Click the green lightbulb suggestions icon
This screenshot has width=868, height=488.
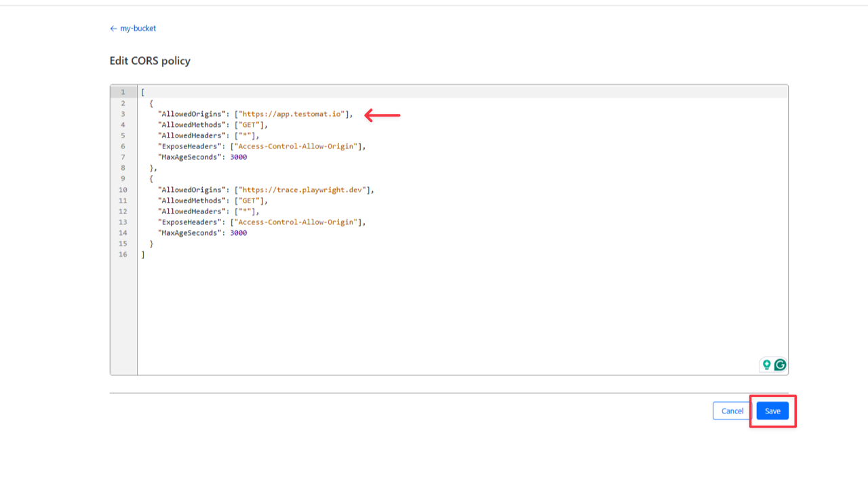click(x=766, y=365)
